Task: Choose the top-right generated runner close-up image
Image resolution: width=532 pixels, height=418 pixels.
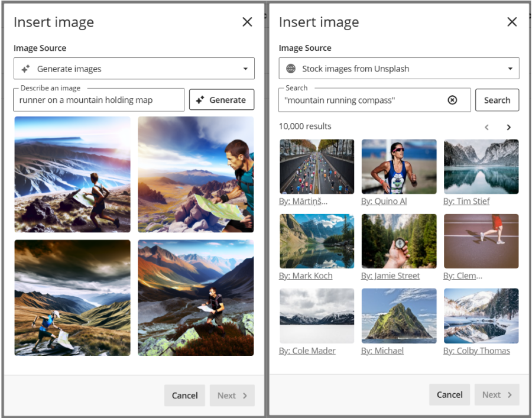Action: (x=196, y=174)
